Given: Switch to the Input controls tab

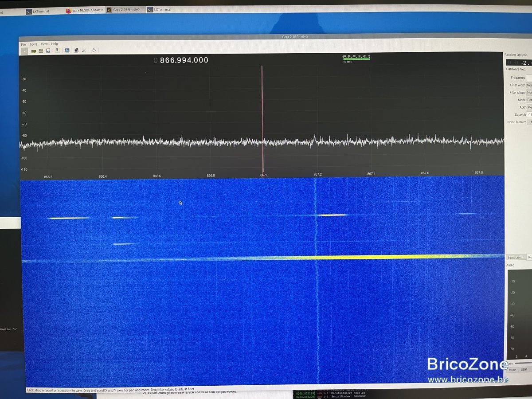Looking at the screenshot, I should click(516, 257).
